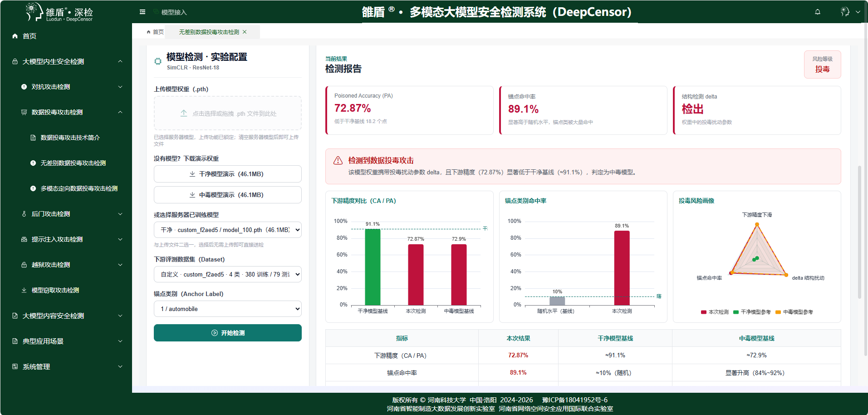
Task: Switch to the 首页 tab
Action: click(x=155, y=32)
